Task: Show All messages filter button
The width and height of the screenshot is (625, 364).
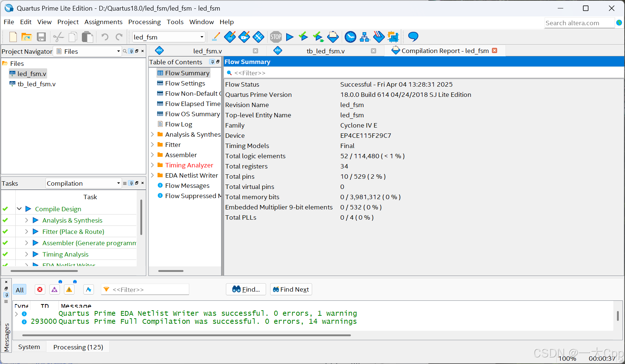Action: [x=20, y=290]
